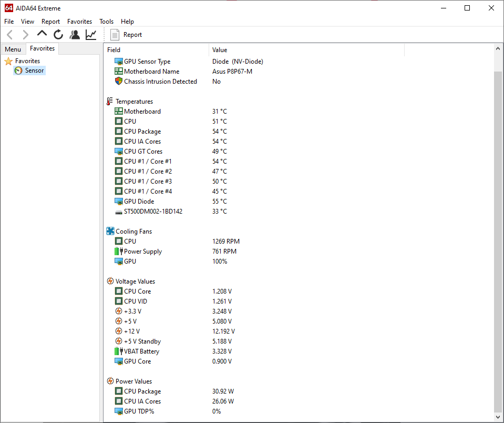Click the Forward navigation arrow
The image size is (504, 423).
click(x=25, y=35)
